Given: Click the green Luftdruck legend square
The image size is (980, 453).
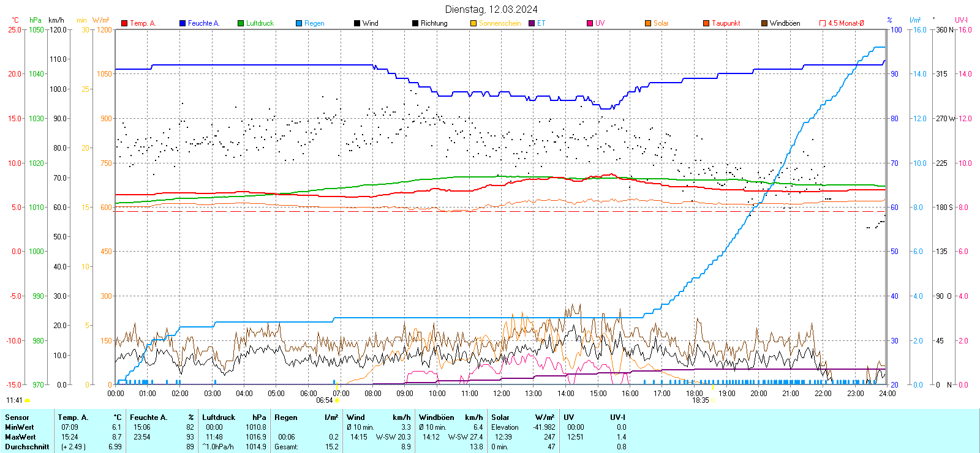Looking at the screenshot, I should [x=241, y=23].
